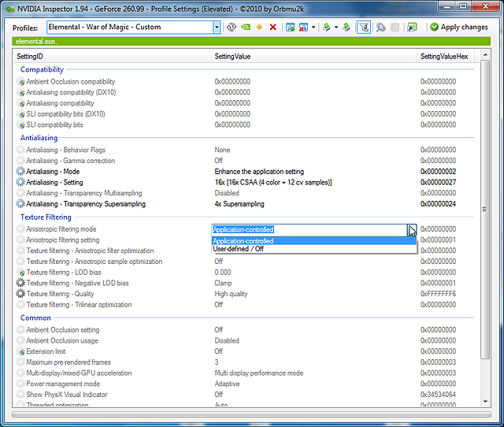Refresh the current profile settings
Viewport: 504px width, 427px height.
[232, 28]
